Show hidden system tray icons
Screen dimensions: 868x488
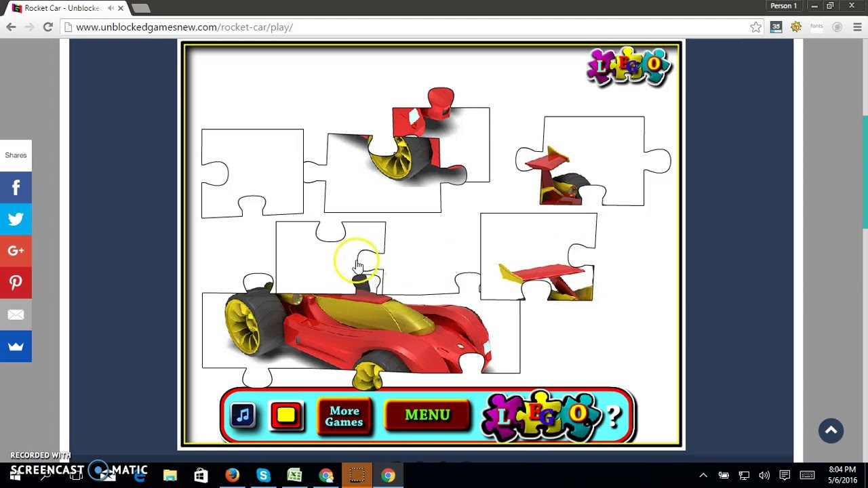(703, 476)
